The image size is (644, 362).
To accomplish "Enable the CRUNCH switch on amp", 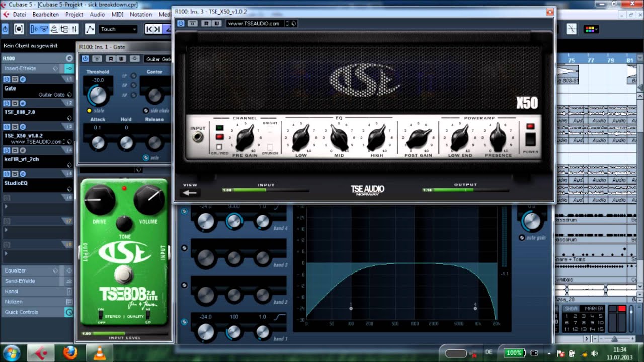I will (x=270, y=147).
